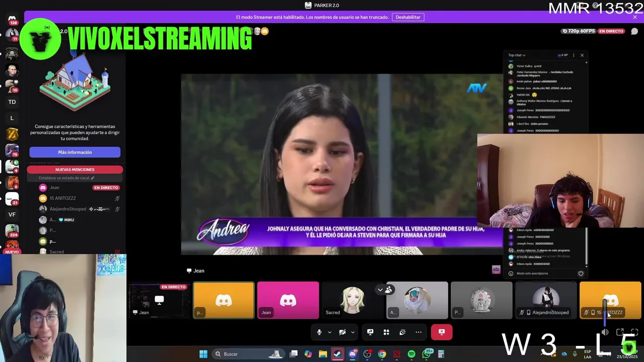Open stream quality 720p 60FPS settings
This screenshot has height=362, width=644.
click(579, 31)
